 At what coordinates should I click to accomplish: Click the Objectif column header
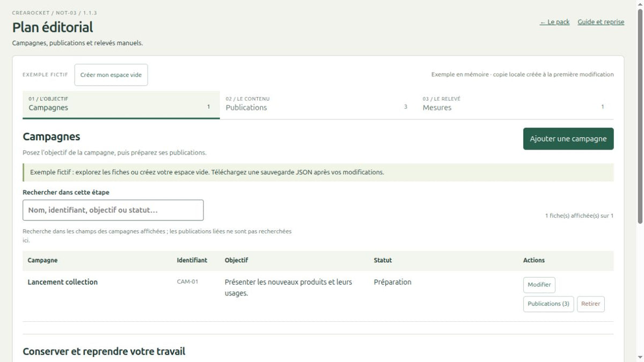[237, 260]
